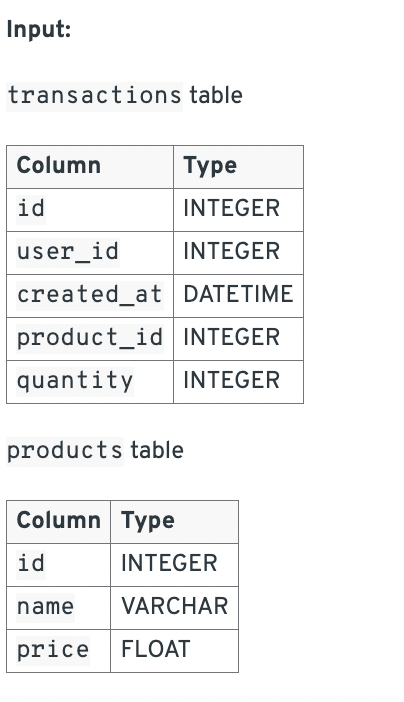404x702 pixels.
Task: Click the DATETIME type cell
Action: click(238, 295)
